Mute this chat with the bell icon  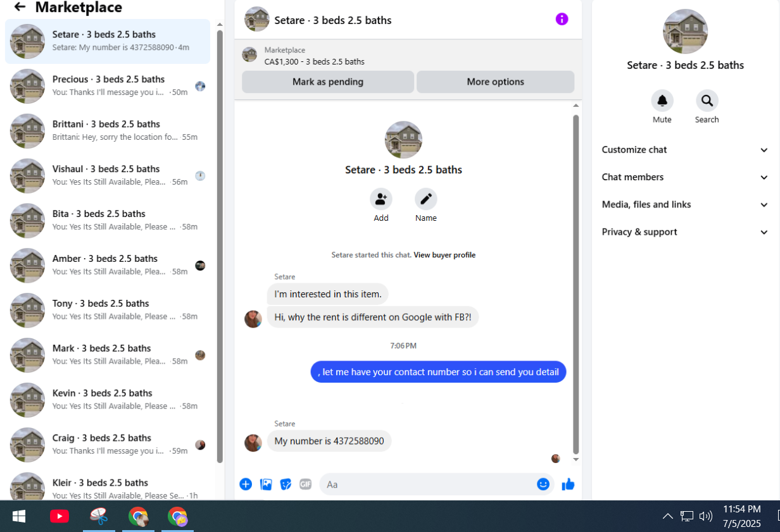[x=662, y=101]
